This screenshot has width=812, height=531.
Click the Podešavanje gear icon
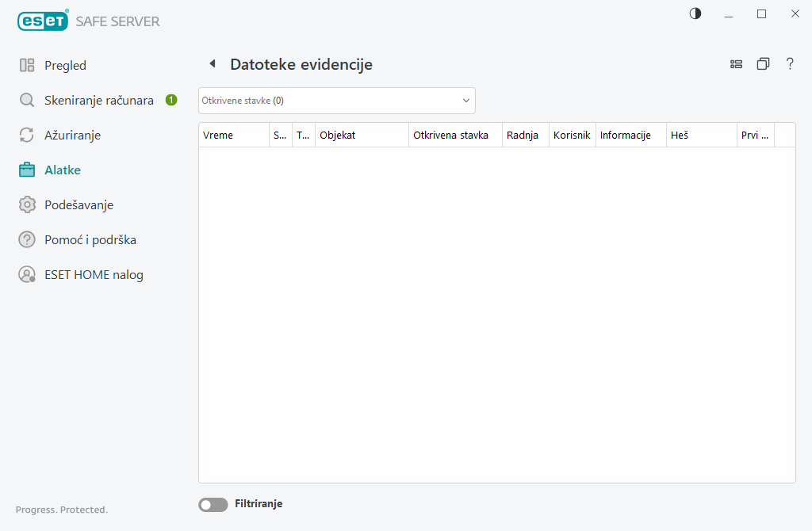pos(27,205)
